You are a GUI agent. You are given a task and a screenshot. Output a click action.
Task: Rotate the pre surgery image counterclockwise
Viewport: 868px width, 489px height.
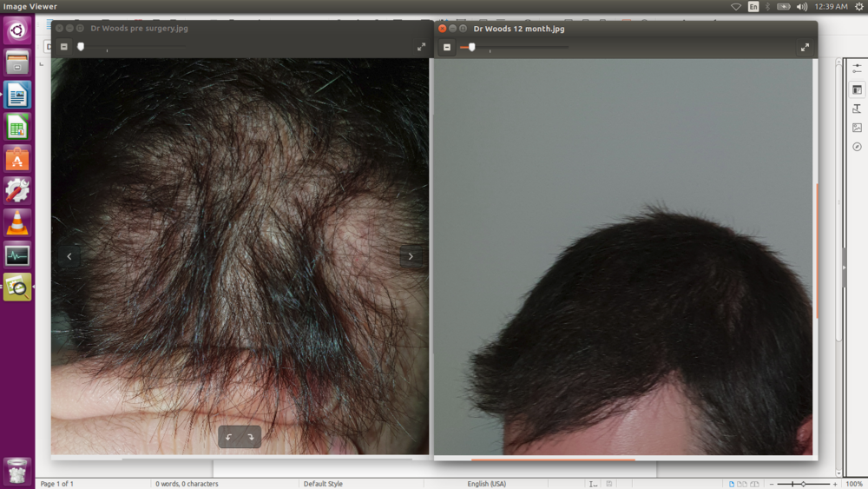click(229, 438)
